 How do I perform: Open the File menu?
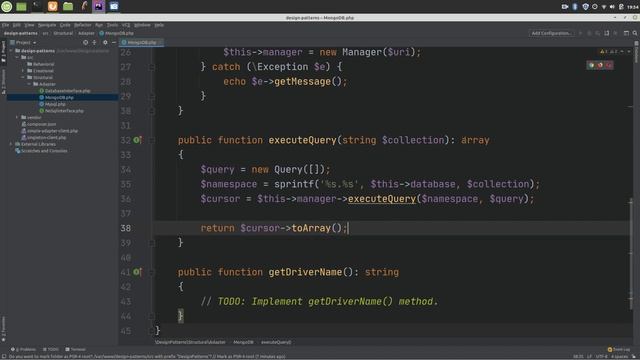click(x=5, y=25)
